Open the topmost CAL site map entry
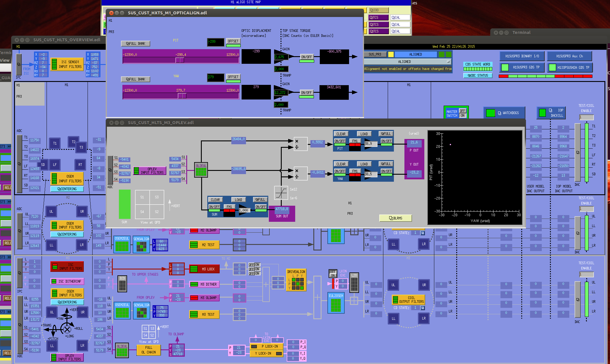The image size is (610, 364). point(400,18)
